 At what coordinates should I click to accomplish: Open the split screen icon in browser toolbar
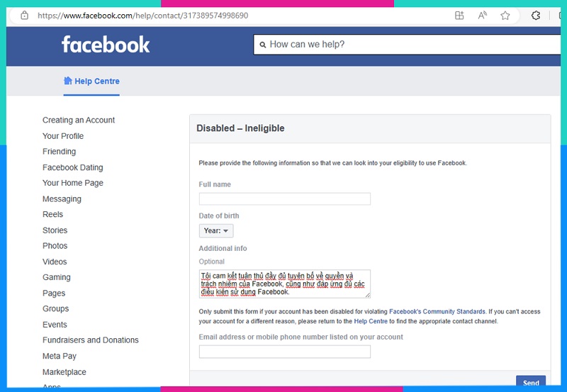click(x=459, y=16)
